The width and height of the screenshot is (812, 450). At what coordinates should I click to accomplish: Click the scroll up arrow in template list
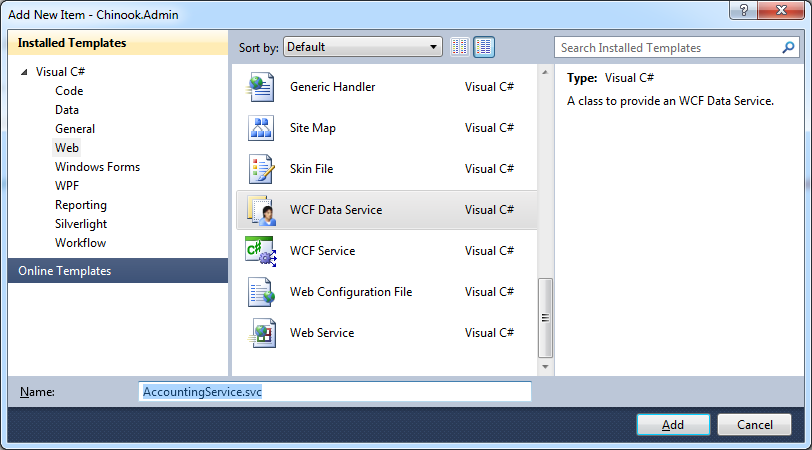coord(545,72)
